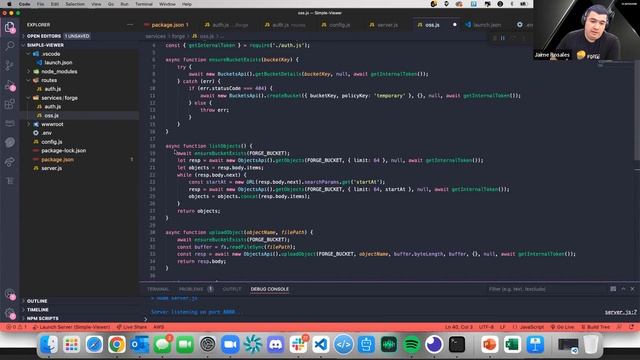Follow the server.js:7 link in debug console

pos(620,312)
